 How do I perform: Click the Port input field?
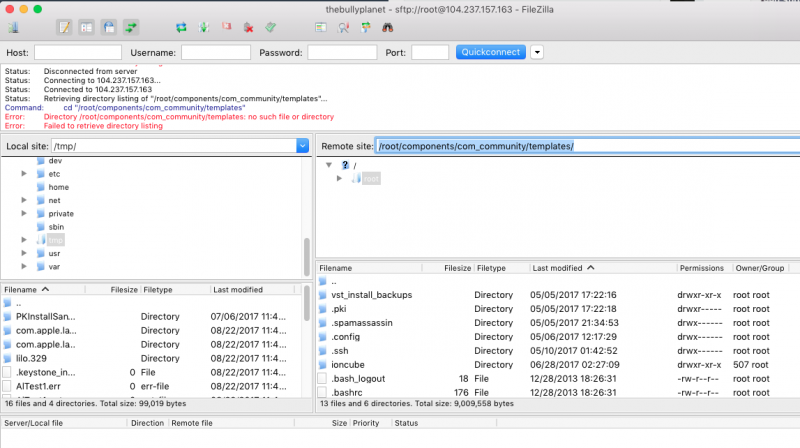coord(430,52)
